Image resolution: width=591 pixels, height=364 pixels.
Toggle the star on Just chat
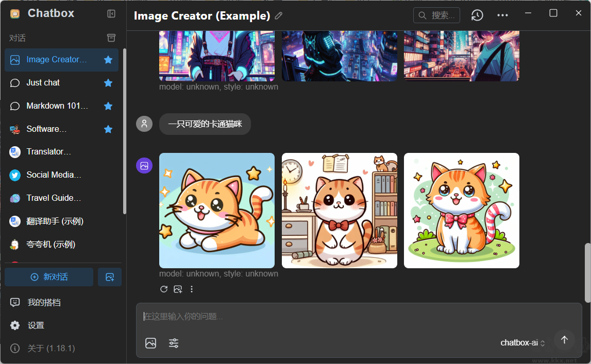coord(108,82)
